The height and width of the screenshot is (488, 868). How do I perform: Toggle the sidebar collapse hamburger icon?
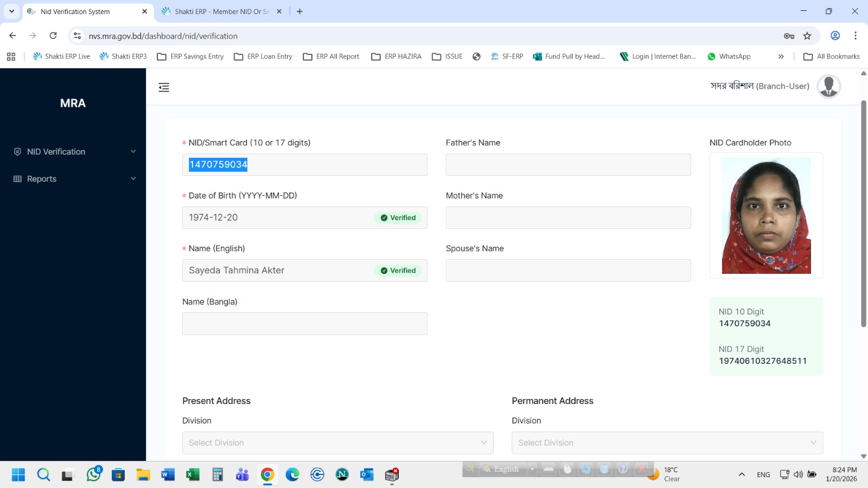click(164, 87)
